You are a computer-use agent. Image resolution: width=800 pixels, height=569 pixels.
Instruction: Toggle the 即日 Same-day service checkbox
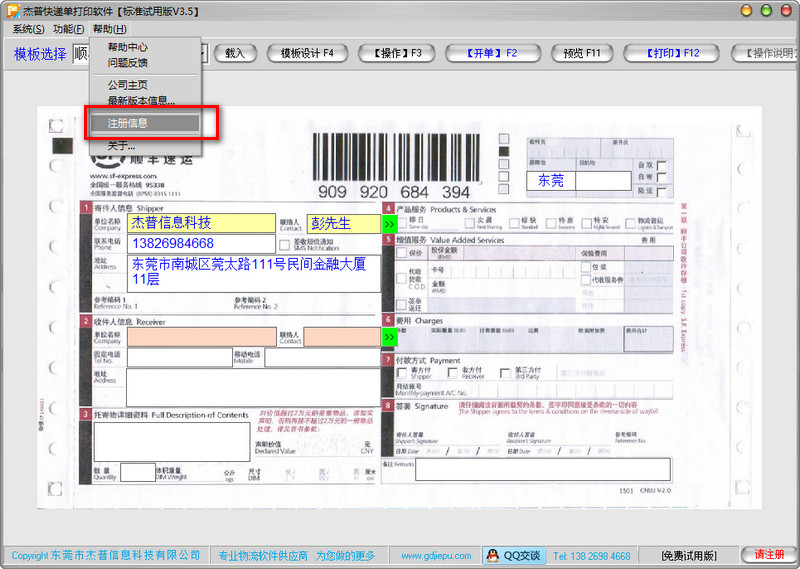click(402, 222)
